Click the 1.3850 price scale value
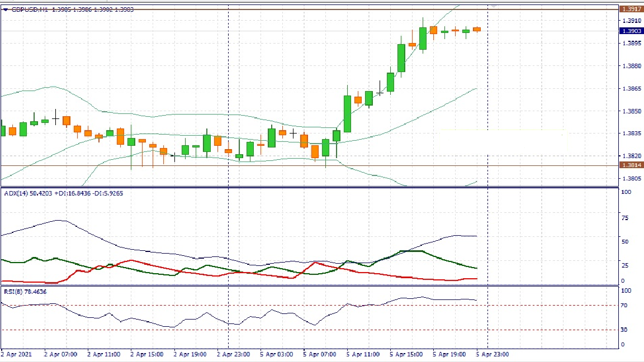 click(631, 111)
